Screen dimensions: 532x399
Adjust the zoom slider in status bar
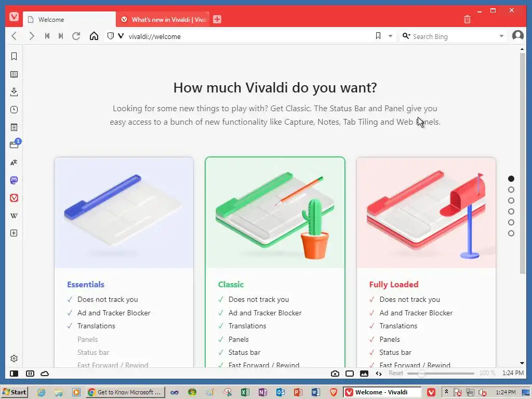(x=441, y=374)
